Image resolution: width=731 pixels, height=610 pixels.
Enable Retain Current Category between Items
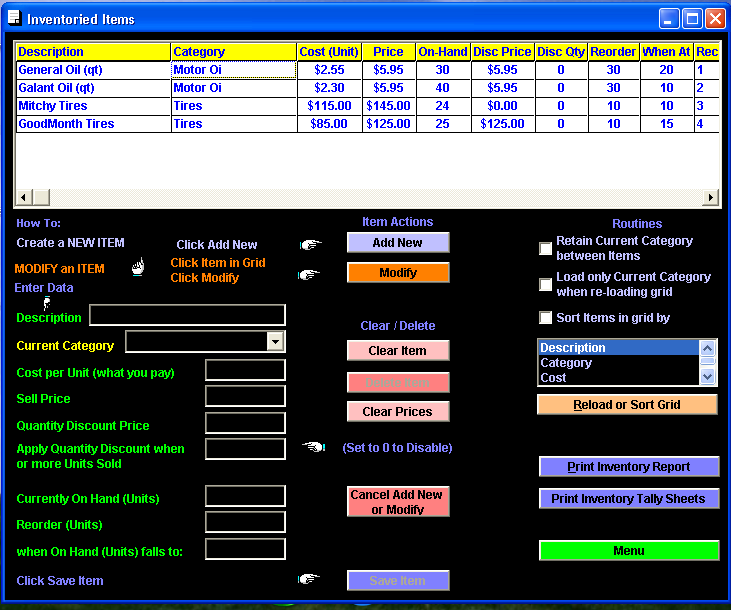(x=545, y=248)
